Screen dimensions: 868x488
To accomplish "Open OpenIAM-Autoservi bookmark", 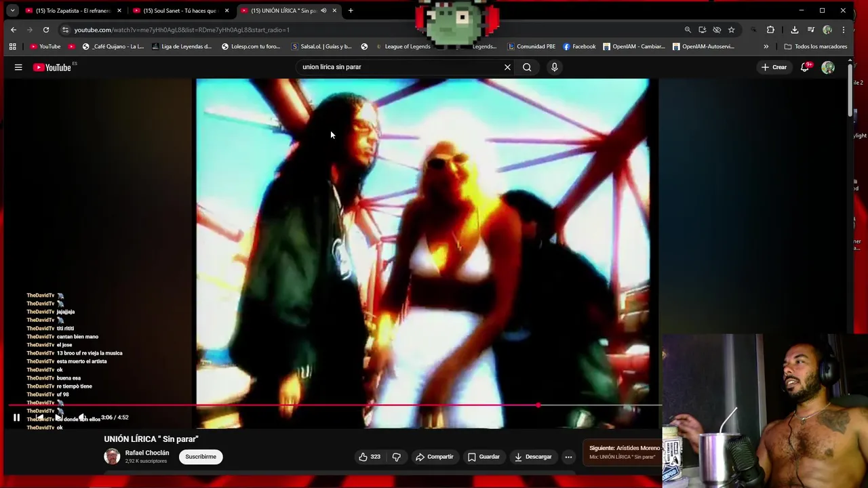I will [x=703, y=47].
